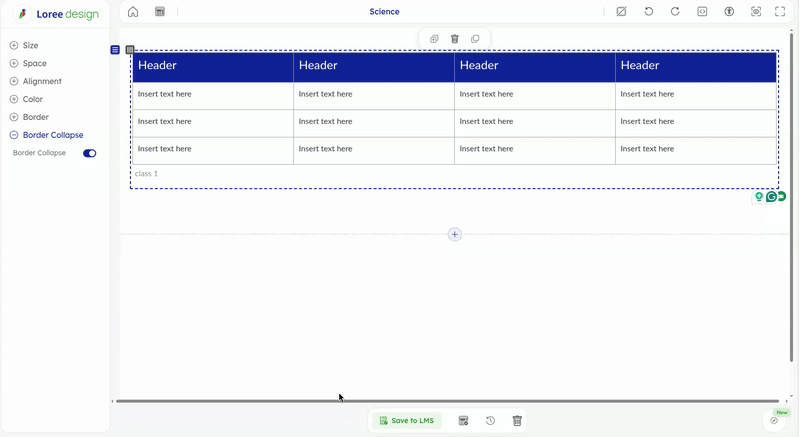This screenshot has height=437, width=800.
Task: Enter fullscreen mode icon
Action: coord(780,12)
